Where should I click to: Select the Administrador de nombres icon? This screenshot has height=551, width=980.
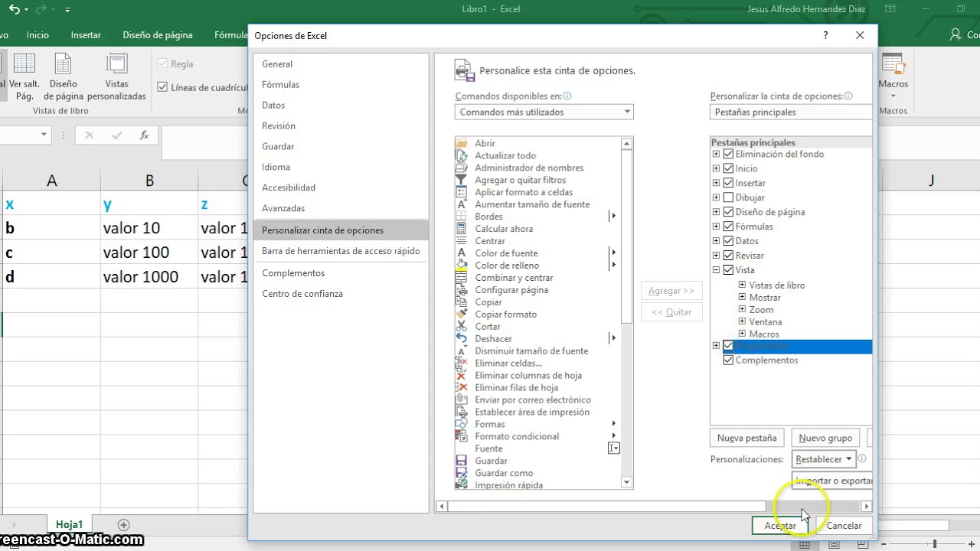pos(461,168)
